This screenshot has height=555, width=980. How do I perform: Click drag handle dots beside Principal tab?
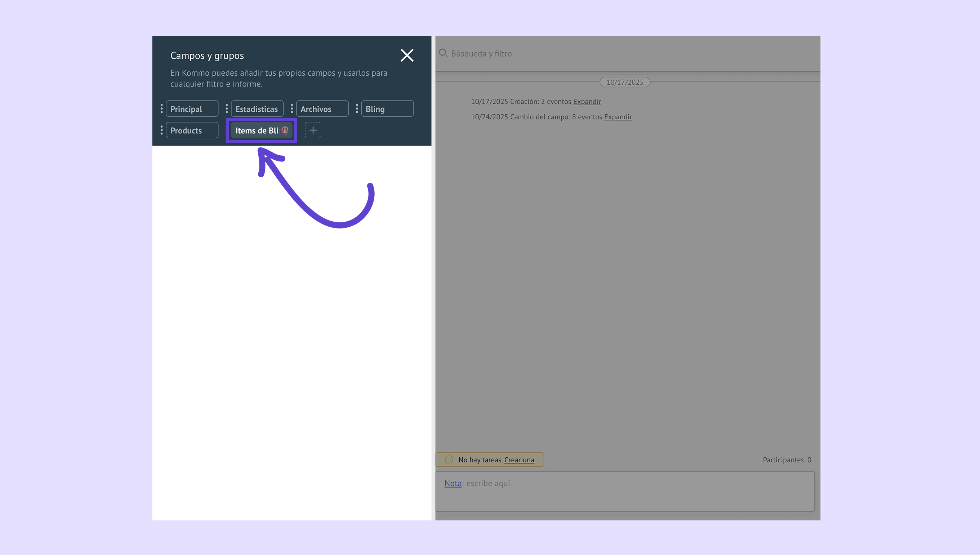[x=161, y=109]
